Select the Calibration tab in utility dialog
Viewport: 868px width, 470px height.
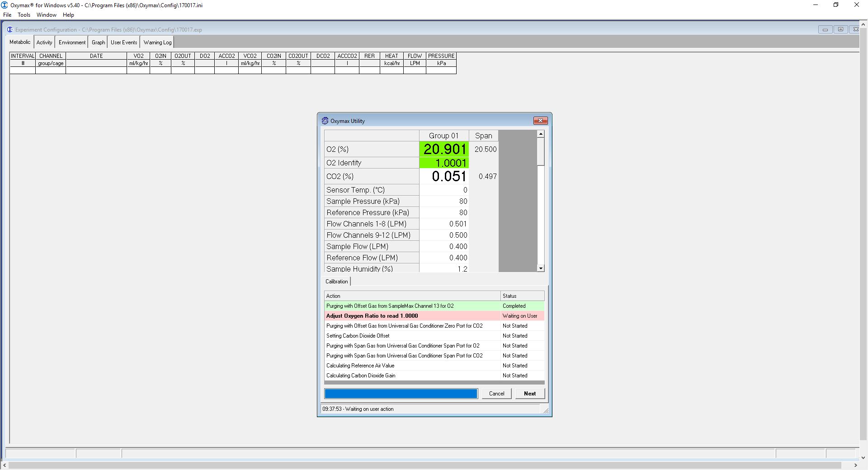(x=337, y=282)
